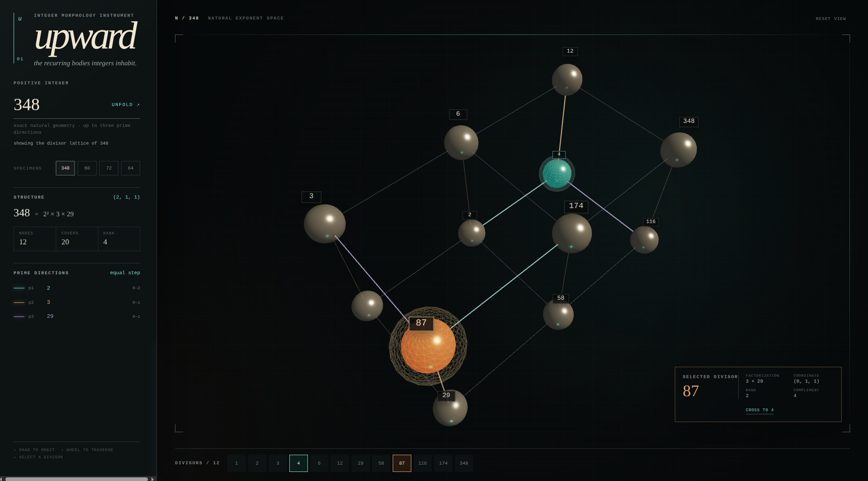Choose divisor 2 in bottom strip
This screenshot has height=481, width=868.
tap(257, 463)
